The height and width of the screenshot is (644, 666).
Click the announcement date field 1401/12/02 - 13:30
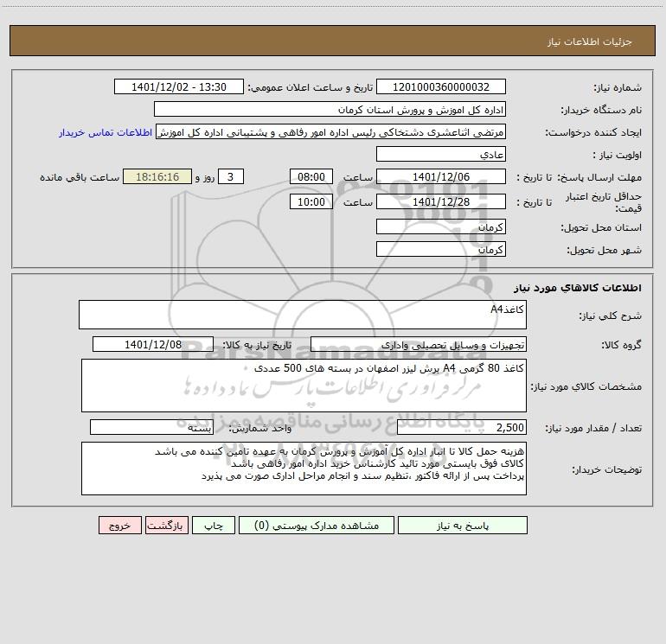tap(179, 87)
